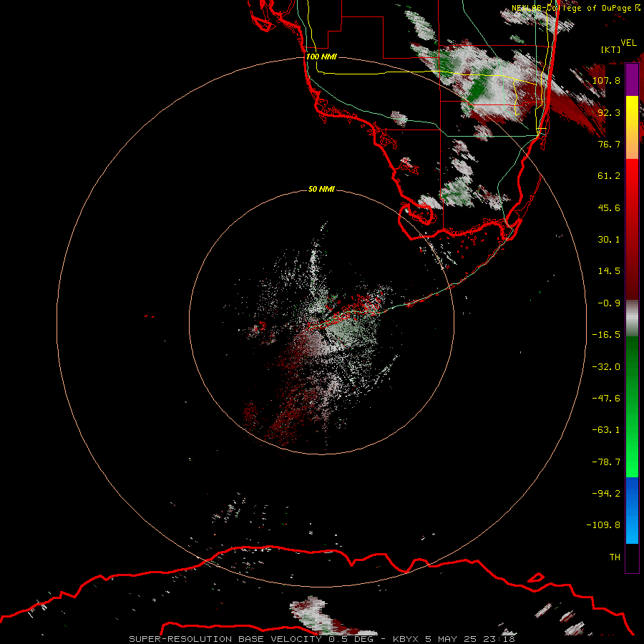The width and height of the screenshot is (644, 644).
Task: Click the 92.3 value on velocity scale
Action: [x=609, y=112]
